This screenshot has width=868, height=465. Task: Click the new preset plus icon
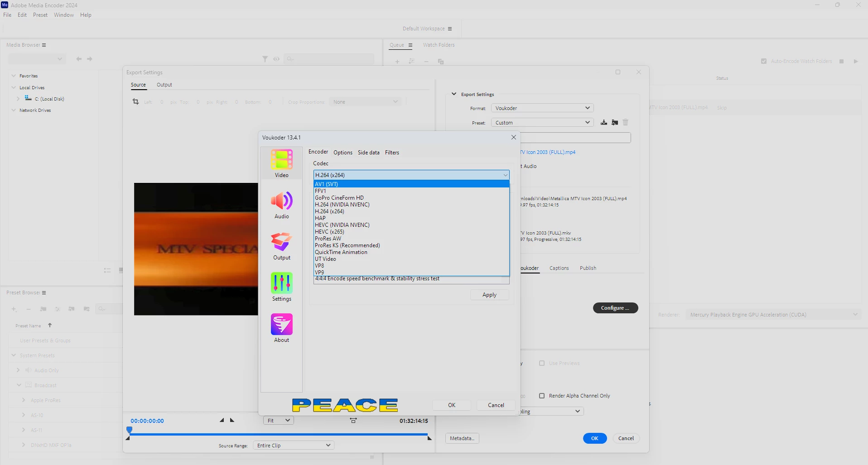14,309
